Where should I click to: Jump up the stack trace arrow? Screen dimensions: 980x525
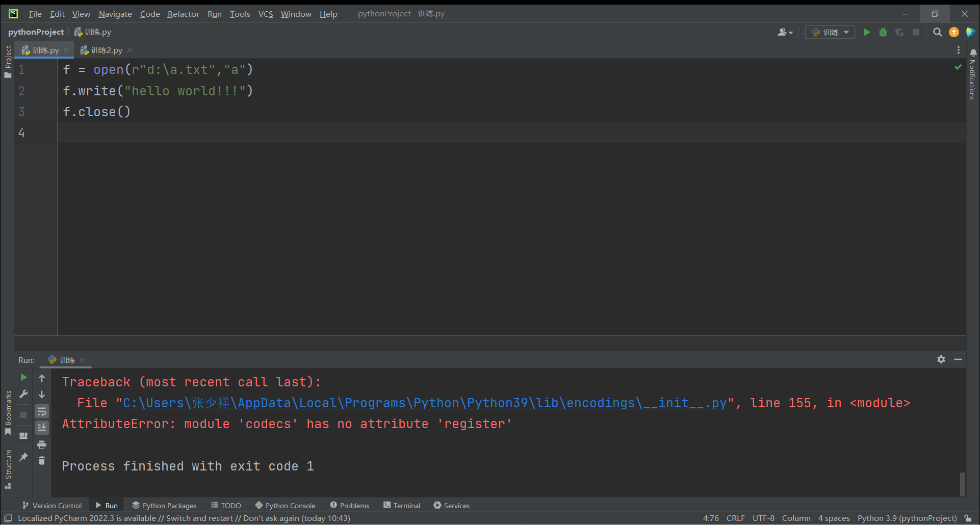click(42, 378)
